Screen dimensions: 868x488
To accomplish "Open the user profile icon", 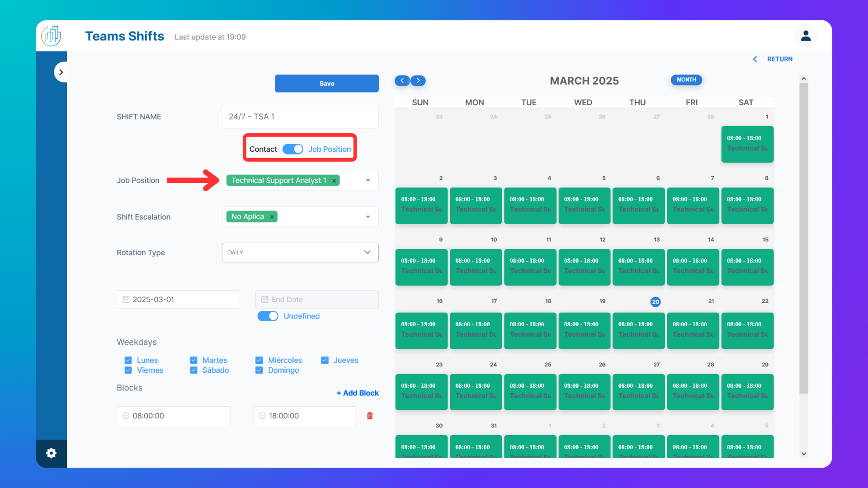I will pos(806,36).
